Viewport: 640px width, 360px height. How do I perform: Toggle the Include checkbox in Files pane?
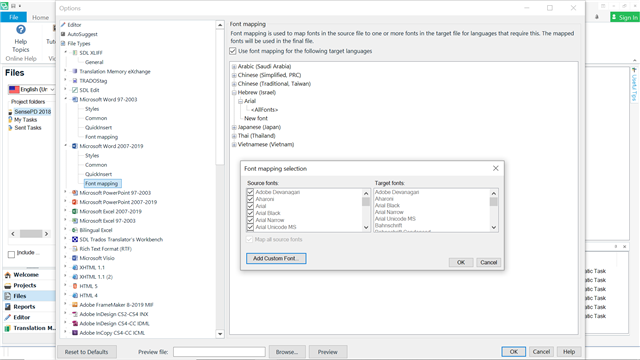click(11, 254)
